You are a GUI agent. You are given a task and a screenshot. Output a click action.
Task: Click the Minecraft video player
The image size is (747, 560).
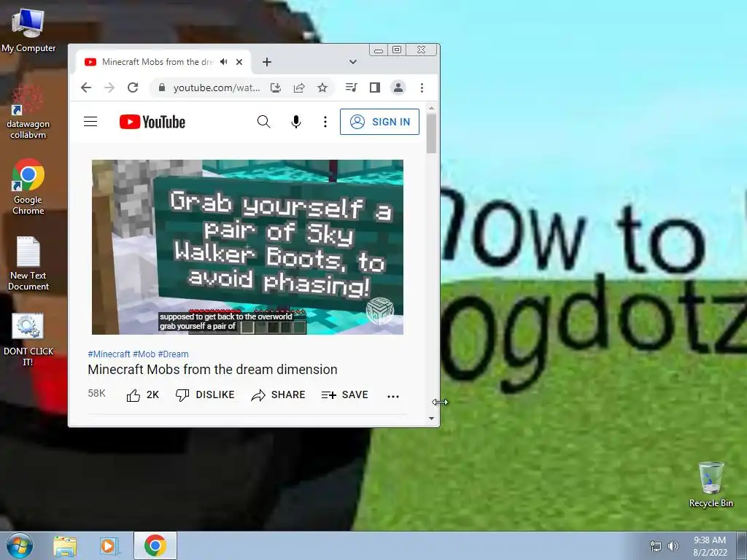click(x=248, y=247)
